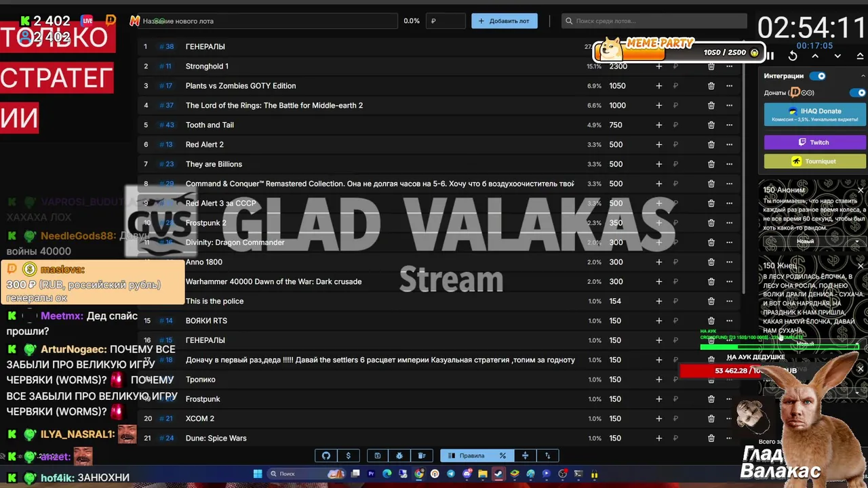Select the Divinity: Dragon Commander lot
This screenshot has width=868, height=488.
[235, 243]
